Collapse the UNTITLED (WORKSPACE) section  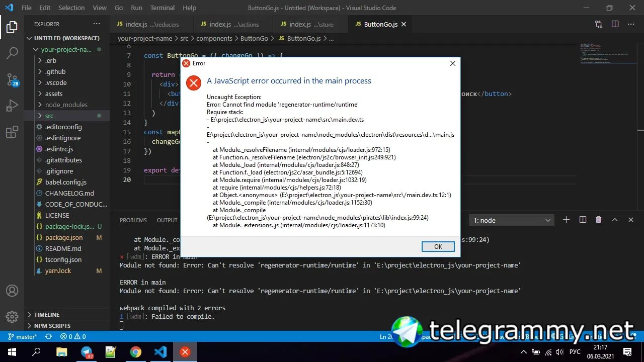[x=66, y=38]
